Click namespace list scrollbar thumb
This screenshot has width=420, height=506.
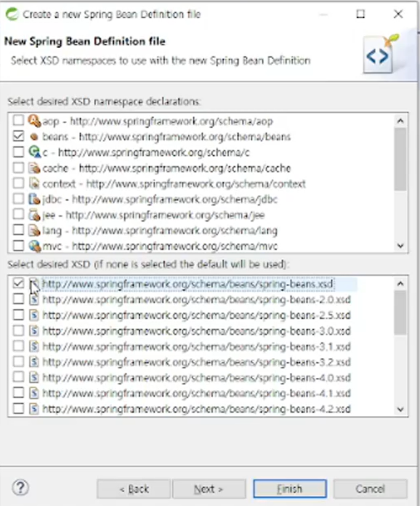(400, 159)
